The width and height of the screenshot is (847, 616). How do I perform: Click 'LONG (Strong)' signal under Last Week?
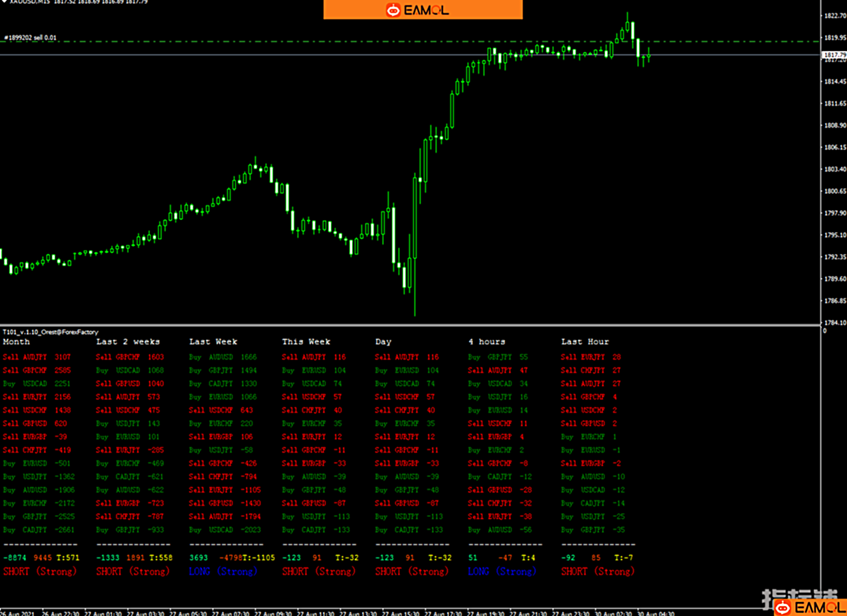click(x=223, y=571)
